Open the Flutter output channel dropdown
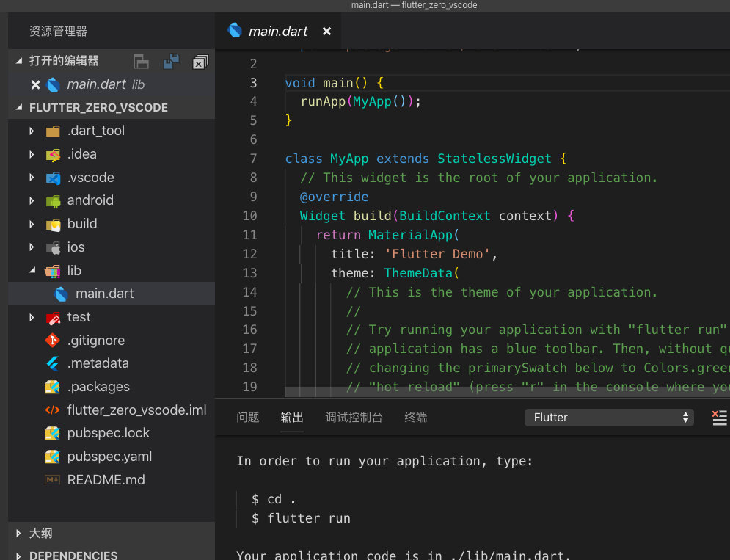Screen dimensions: 730x560 pos(609,418)
